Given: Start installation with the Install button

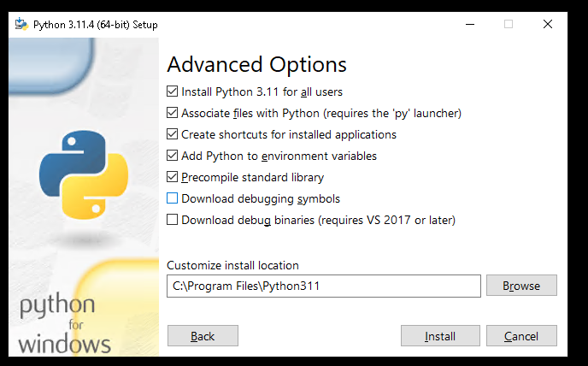Looking at the screenshot, I should pyautogui.click(x=440, y=336).
